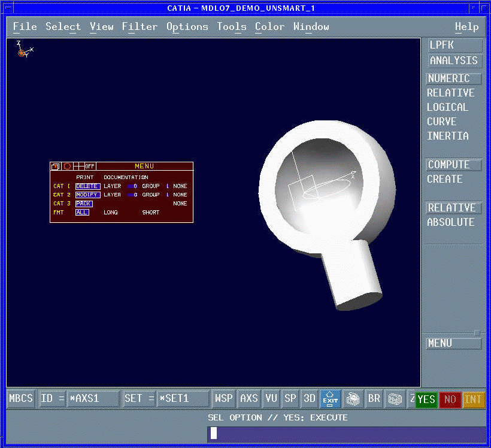Select the COMPUTE option
The height and width of the screenshot is (448, 491).
coord(453,165)
